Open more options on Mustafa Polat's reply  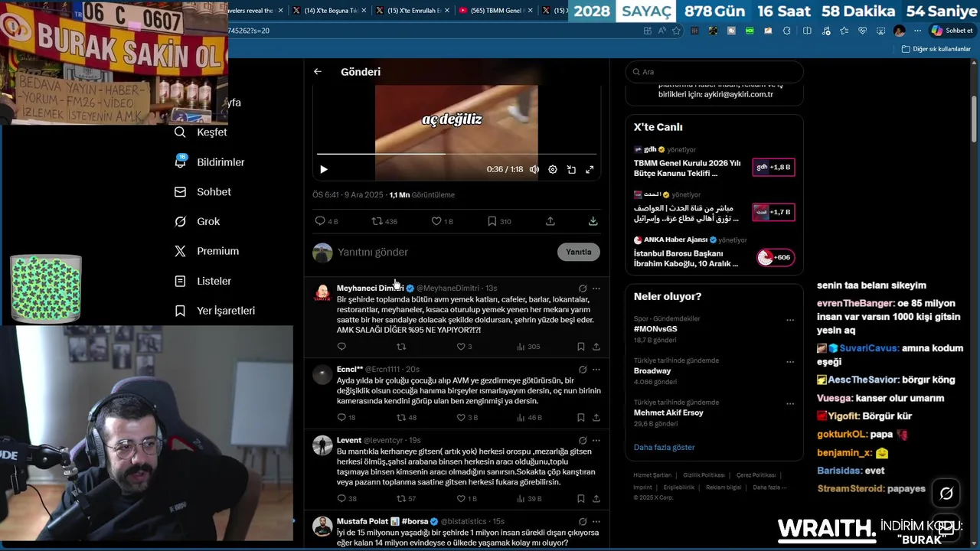(596, 522)
